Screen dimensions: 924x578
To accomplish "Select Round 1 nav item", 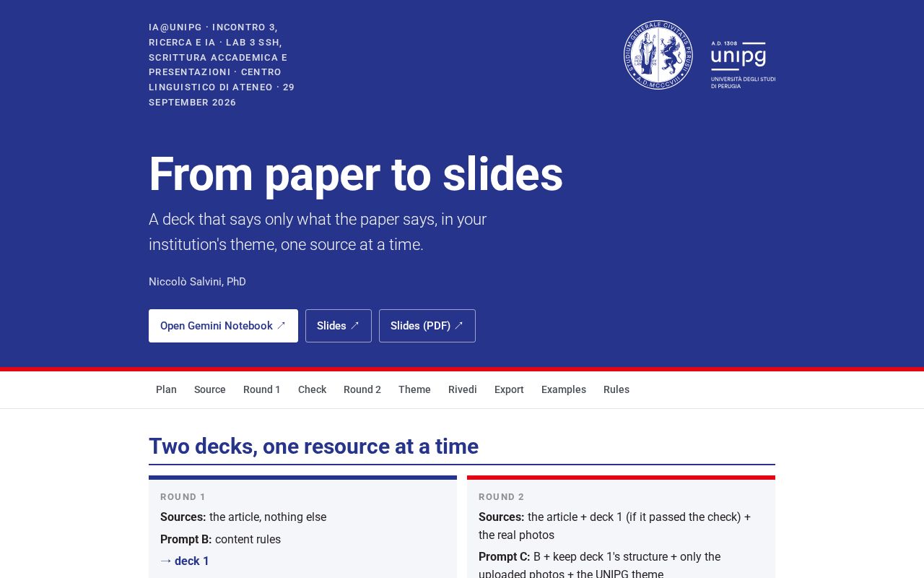I will click(262, 389).
